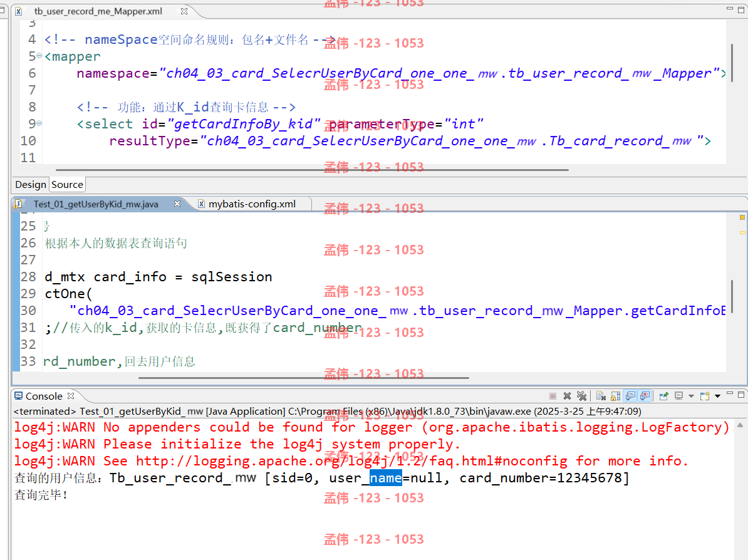This screenshot has height=560, width=748.
Task: Click the warning marker in Java overview ruler
Action: (x=742, y=217)
